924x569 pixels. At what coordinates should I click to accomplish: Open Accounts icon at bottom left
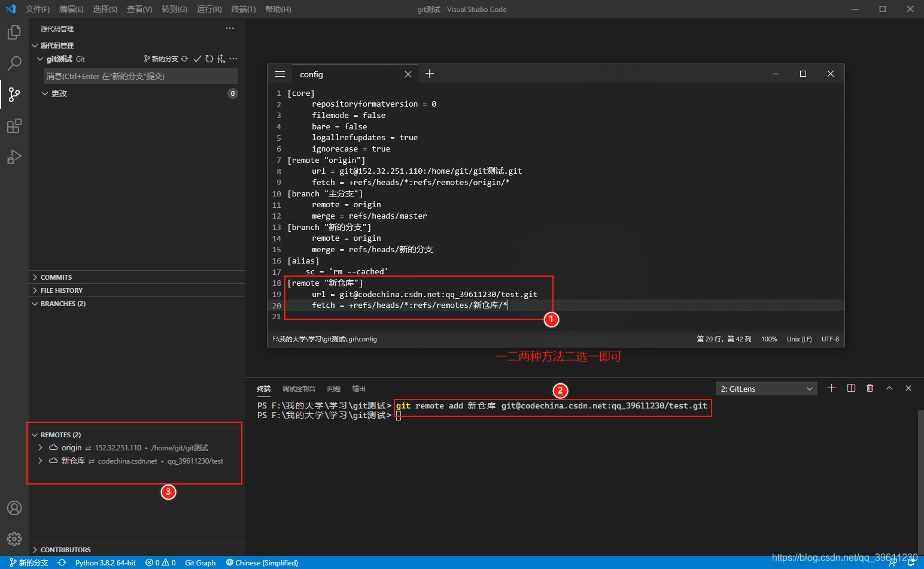tap(14, 507)
